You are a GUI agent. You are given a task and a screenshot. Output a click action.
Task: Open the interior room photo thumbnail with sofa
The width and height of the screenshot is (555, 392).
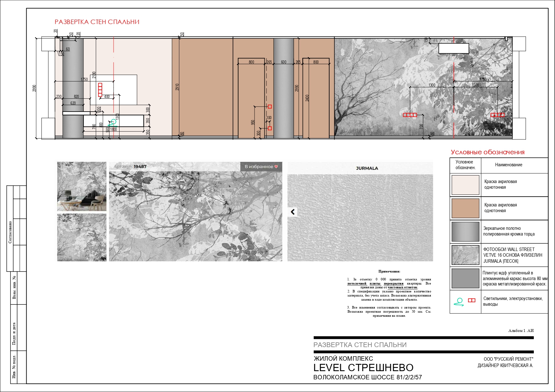click(82, 187)
